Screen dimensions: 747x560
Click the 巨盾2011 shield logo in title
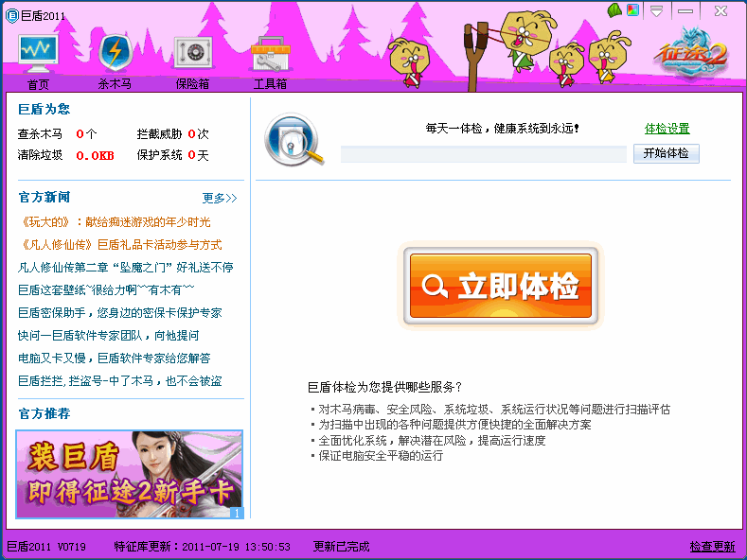point(11,15)
